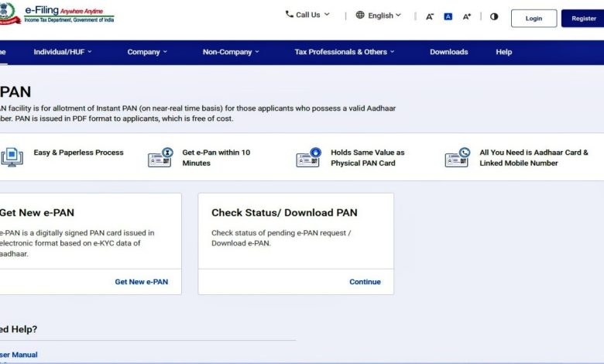Screen dimensions: 604x364
Task: Click the globe language icon
Action: click(x=360, y=15)
